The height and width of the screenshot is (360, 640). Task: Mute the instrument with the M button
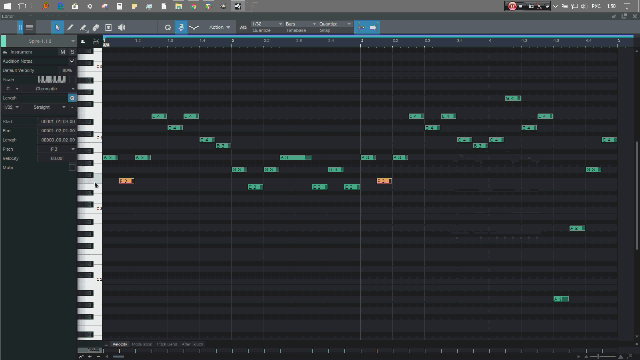pyautogui.click(x=62, y=52)
